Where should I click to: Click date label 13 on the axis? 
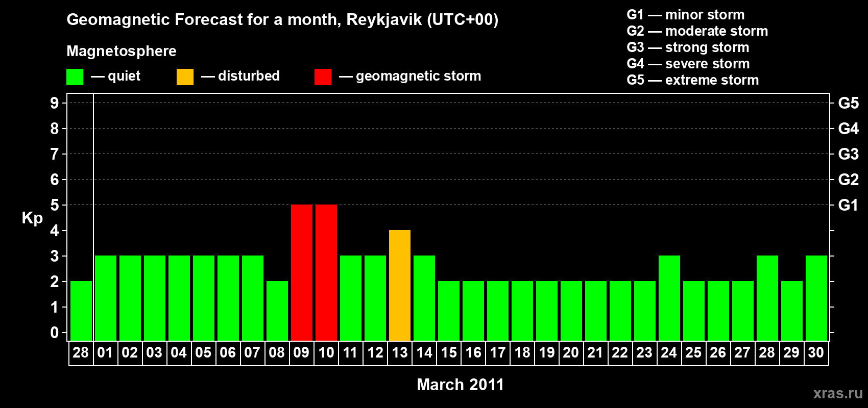click(x=399, y=353)
